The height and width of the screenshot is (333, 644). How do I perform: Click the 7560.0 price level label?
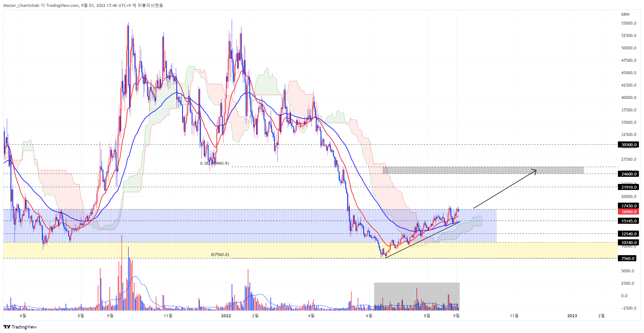[627, 258]
